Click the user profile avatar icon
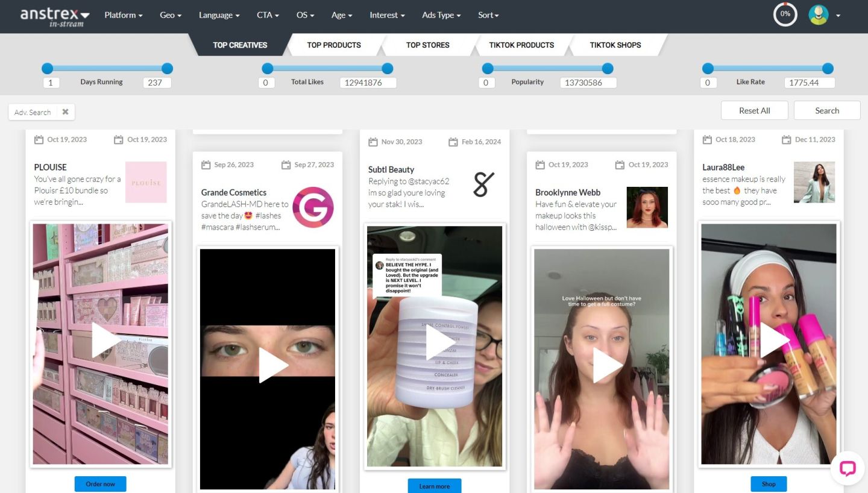 click(818, 14)
